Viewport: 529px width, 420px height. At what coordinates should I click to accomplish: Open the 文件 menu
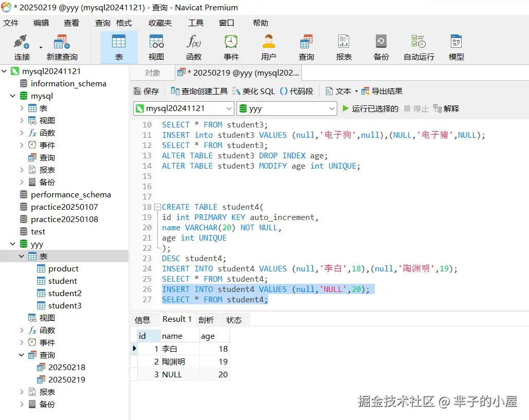pyautogui.click(x=11, y=23)
